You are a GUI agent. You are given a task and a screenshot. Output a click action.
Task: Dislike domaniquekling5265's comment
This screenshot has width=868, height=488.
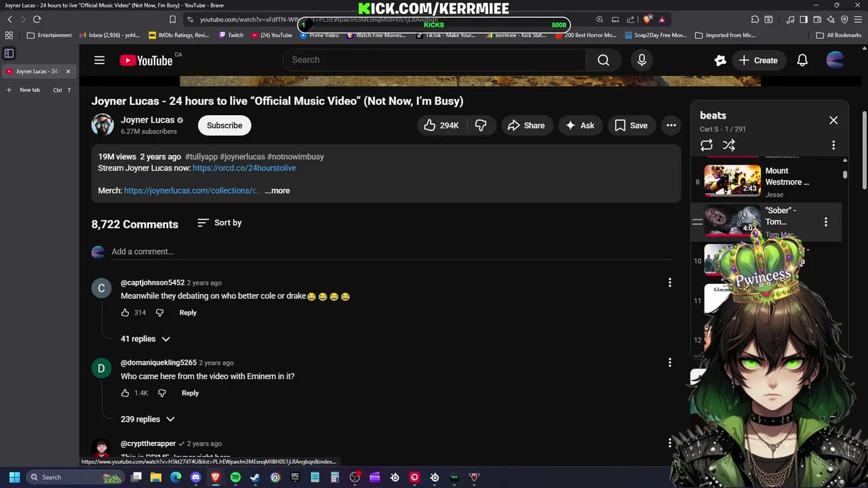click(161, 393)
